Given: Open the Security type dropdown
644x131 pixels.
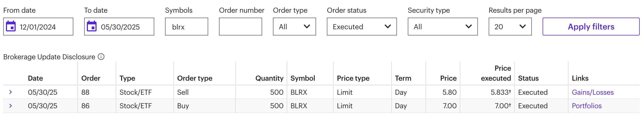Looking at the screenshot, I should tap(443, 27).
